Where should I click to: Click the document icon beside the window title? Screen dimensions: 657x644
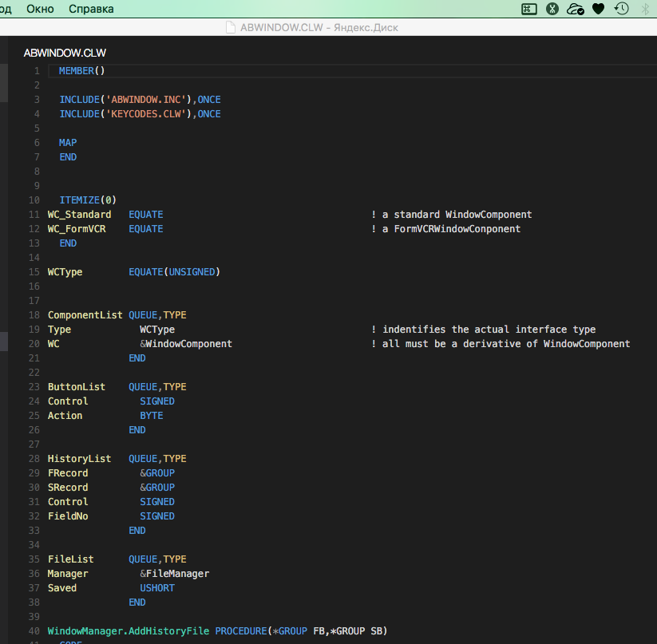(232, 27)
